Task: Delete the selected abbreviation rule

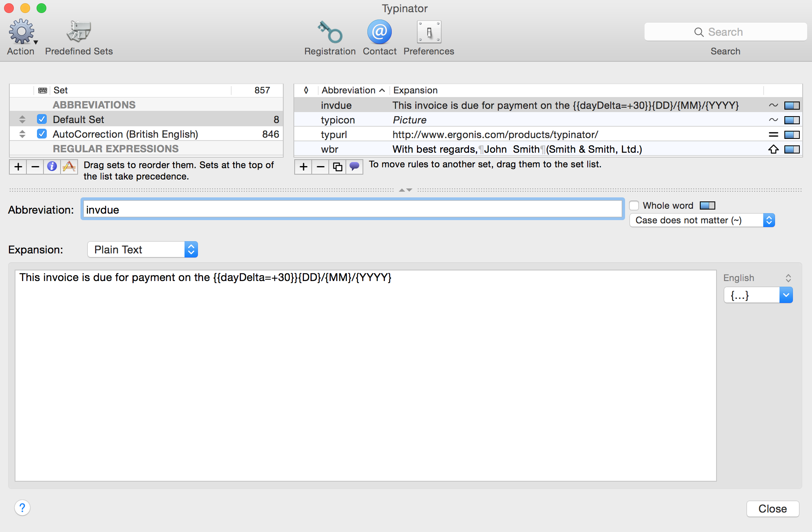Action: point(321,167)
